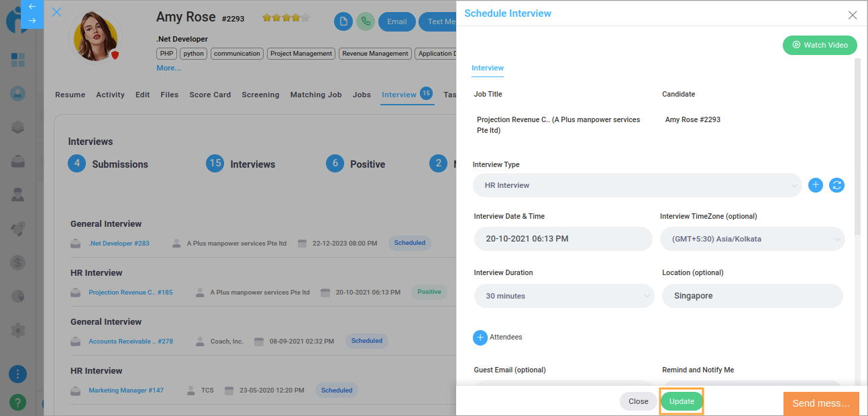The image size is (868, 416).
Task: Expand the Interview Duration dropdown
Action: (x=563, y=296)
